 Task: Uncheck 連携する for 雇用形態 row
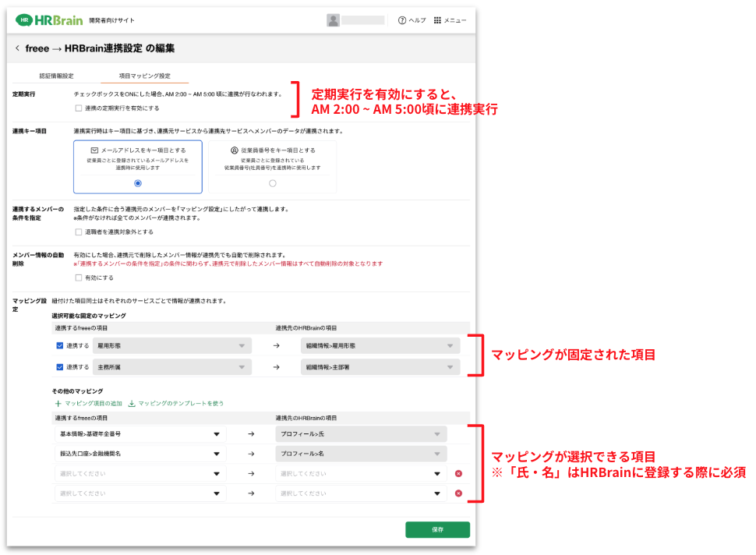point(59,346)
